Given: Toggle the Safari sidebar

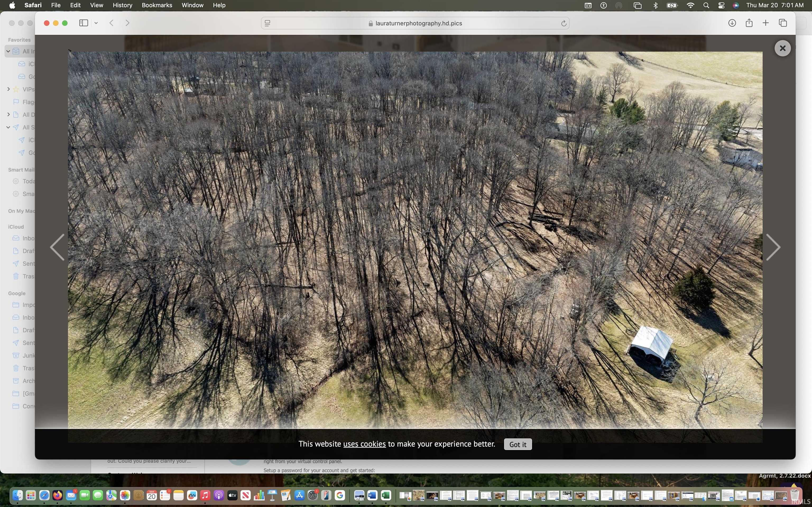Looking at the screenshot, I should (84, 23).
